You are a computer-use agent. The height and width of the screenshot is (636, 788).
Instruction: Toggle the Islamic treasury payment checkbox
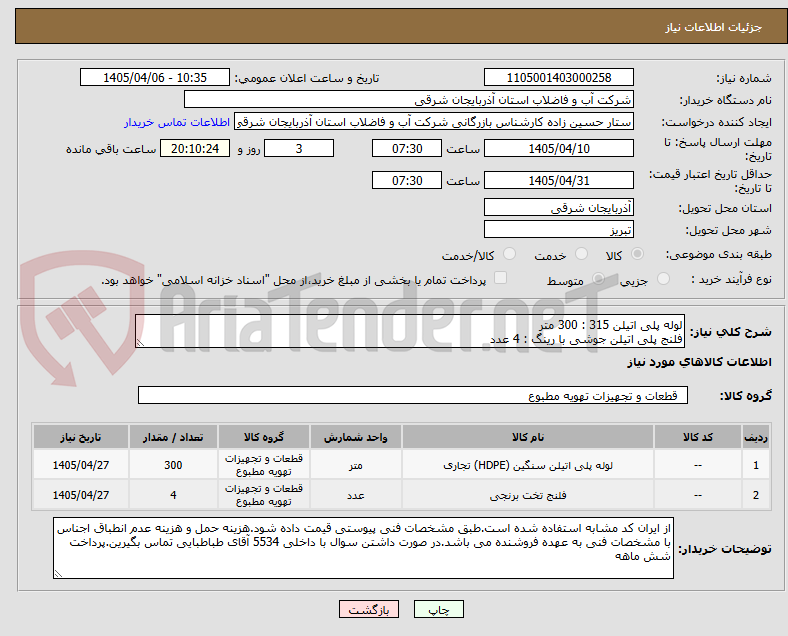pos(500,278)
